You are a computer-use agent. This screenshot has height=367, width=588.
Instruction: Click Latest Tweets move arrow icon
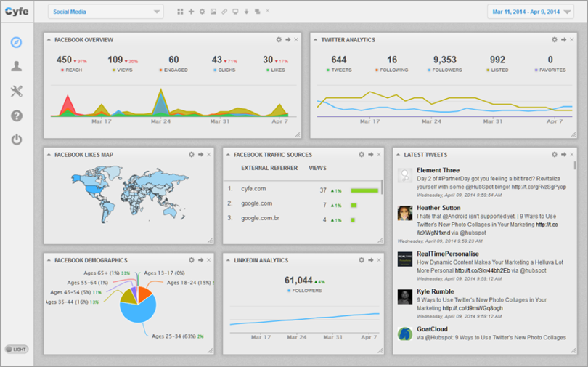[563, 154]
